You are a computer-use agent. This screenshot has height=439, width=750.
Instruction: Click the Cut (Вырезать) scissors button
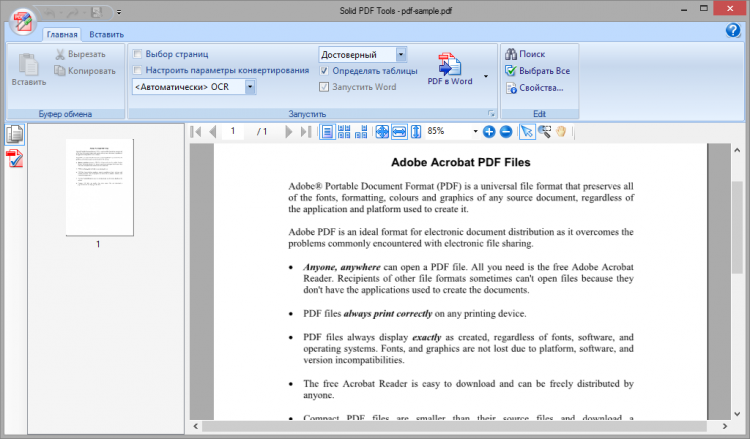(80, 54)
